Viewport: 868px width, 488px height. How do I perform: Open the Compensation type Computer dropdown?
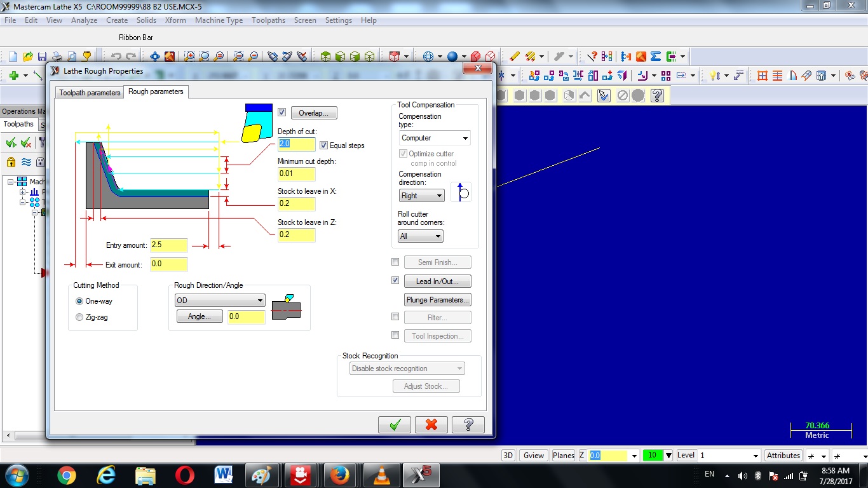point(435,138)
